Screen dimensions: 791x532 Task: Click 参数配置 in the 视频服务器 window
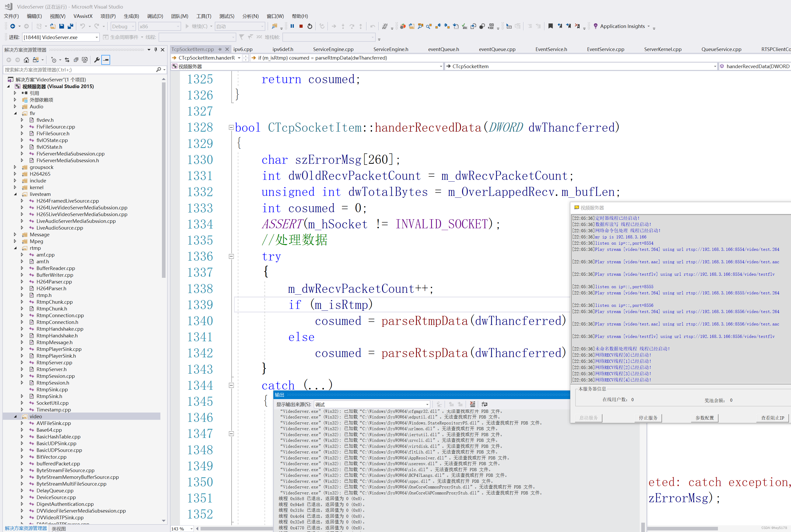pos(704,418)
